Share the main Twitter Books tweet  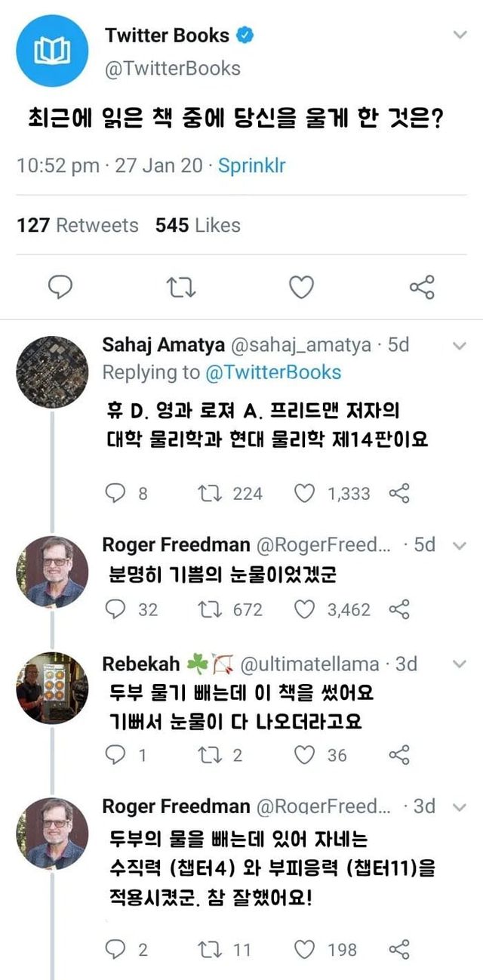coord(422,287)
